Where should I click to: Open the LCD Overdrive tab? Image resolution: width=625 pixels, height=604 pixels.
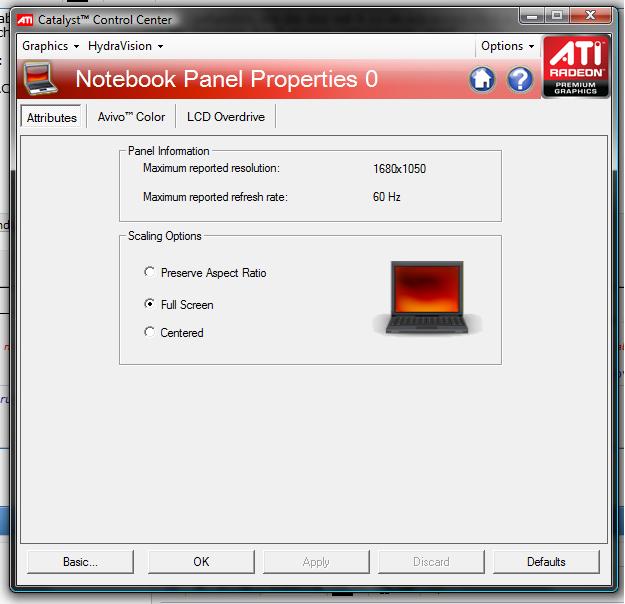(x=226, y=117)
